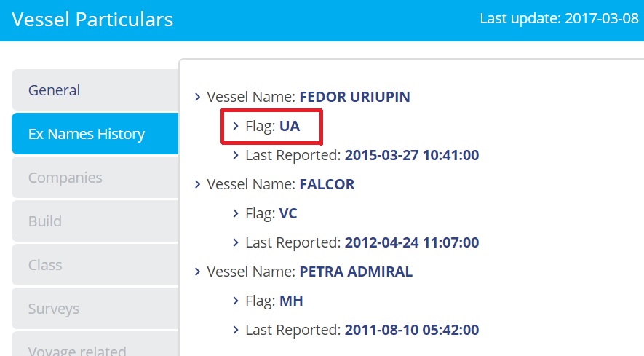
Task: Open the Build tab
Action: 95,221
